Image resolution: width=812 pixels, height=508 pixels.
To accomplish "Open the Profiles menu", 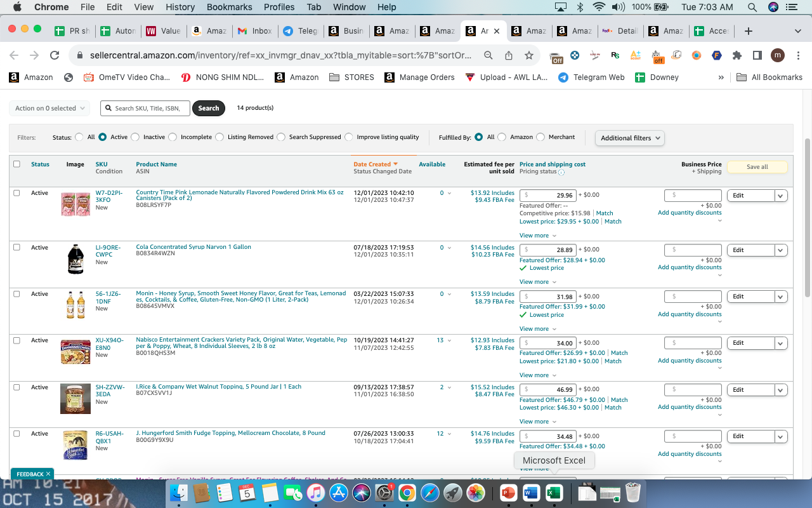I will tap(279, 7).
